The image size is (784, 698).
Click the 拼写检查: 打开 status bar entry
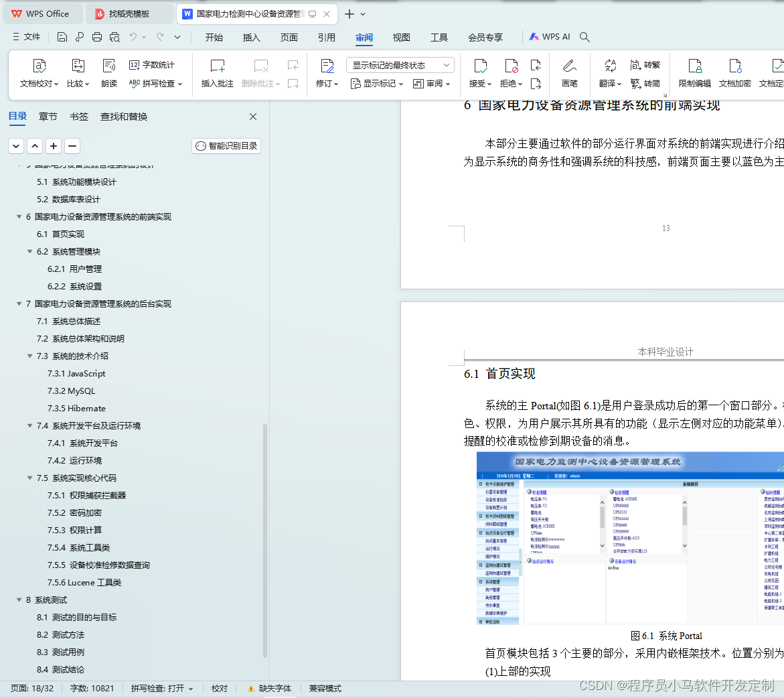point(162,689)
